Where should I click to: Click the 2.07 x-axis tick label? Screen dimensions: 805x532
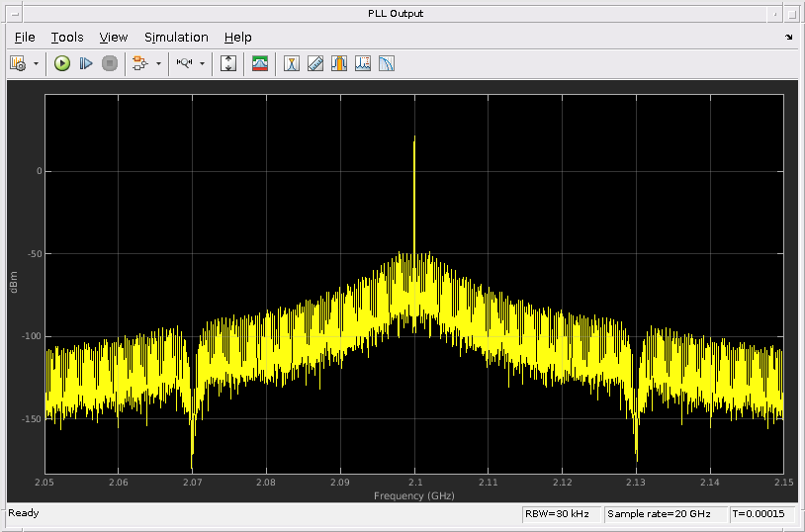193,483
